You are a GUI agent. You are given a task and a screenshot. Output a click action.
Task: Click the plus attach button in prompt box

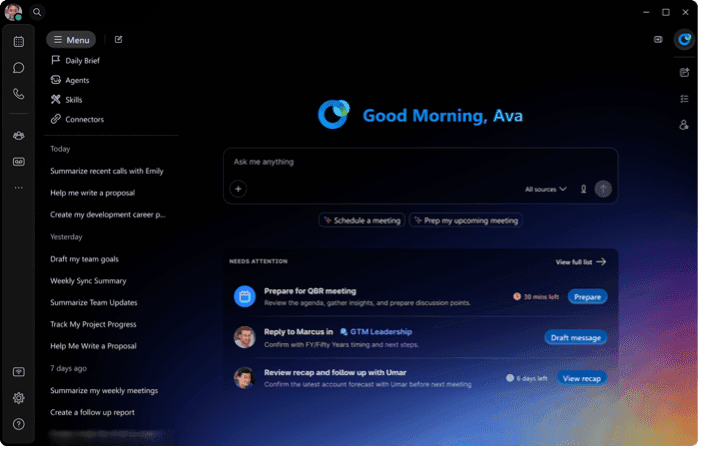pos(238,189)
